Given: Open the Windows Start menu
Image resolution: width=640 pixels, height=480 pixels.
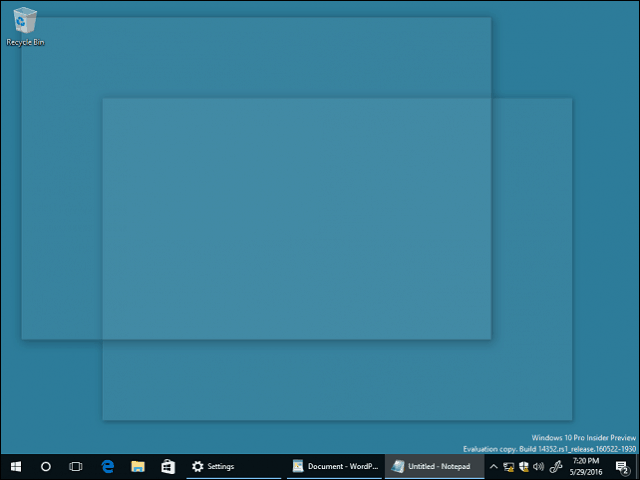Looking at the screenshot, I should [x=16, y=467].
